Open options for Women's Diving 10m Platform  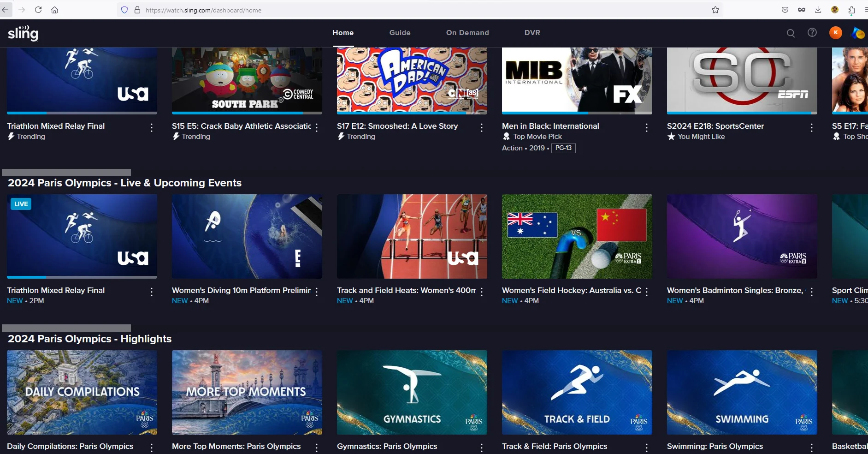(x=317, y=292)
